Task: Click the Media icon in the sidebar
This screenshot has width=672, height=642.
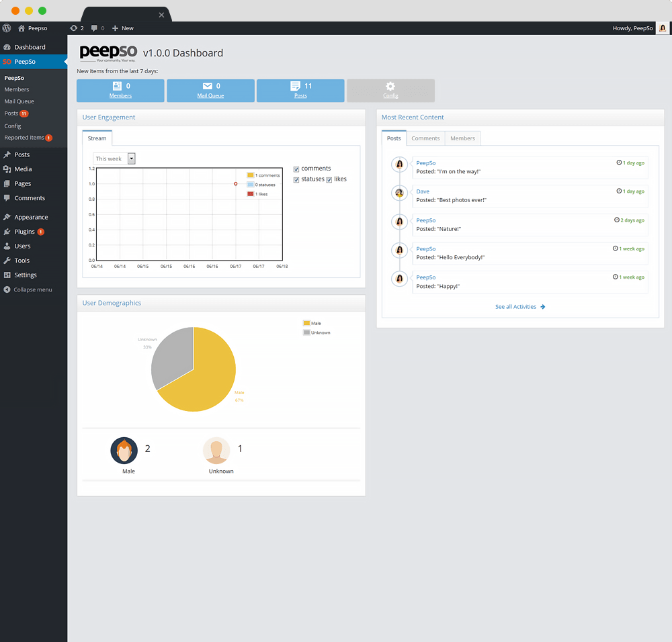Action: pos(7,169)
